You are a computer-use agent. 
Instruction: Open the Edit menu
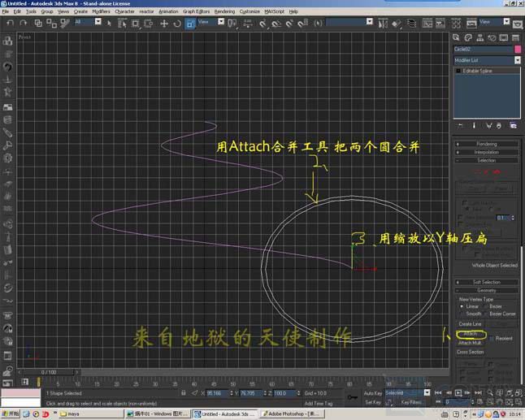click(17, 11)
